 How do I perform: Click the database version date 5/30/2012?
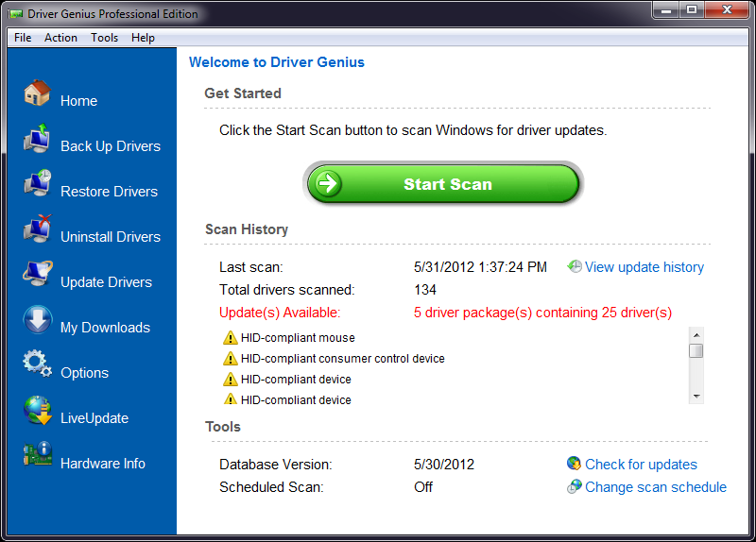(x=443, y=465)
